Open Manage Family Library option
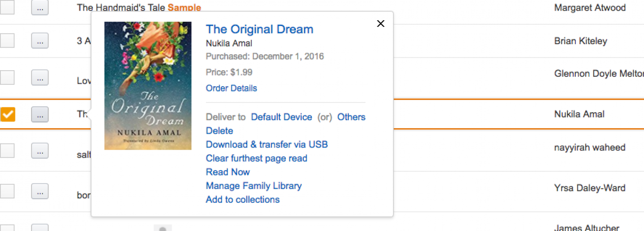Image resolution: width=644 pixels, height=231 pixels. (x=254, y=186)
